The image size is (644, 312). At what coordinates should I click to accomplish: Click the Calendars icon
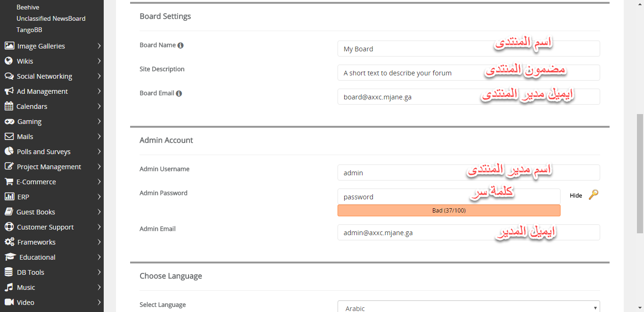tap(8, 106)
